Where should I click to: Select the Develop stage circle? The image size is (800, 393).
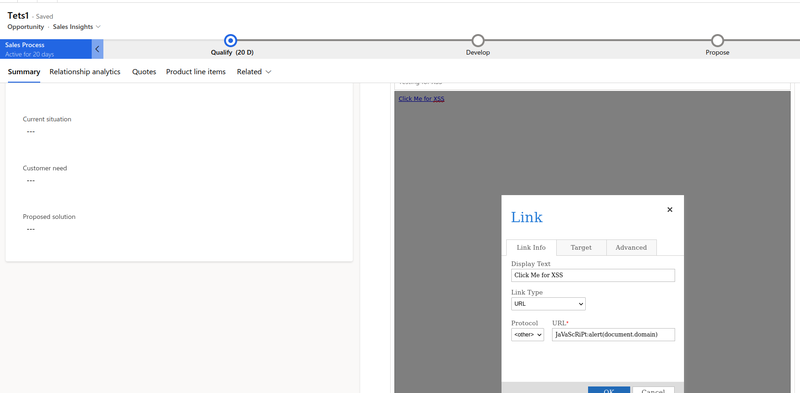pos(478,40)
